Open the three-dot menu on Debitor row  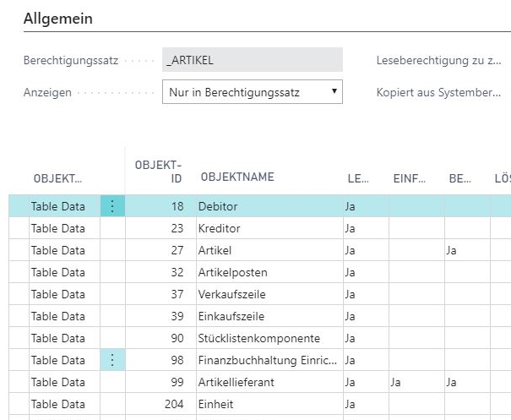112,206
